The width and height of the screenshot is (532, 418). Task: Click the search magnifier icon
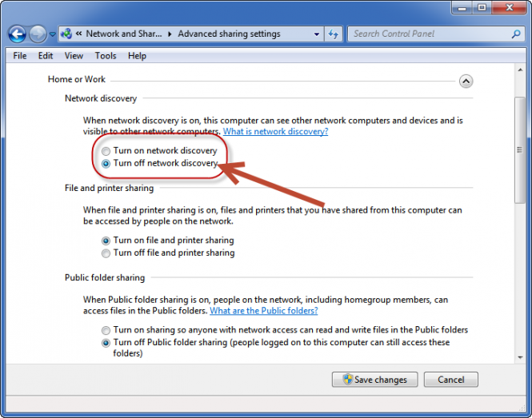(516, 34)
